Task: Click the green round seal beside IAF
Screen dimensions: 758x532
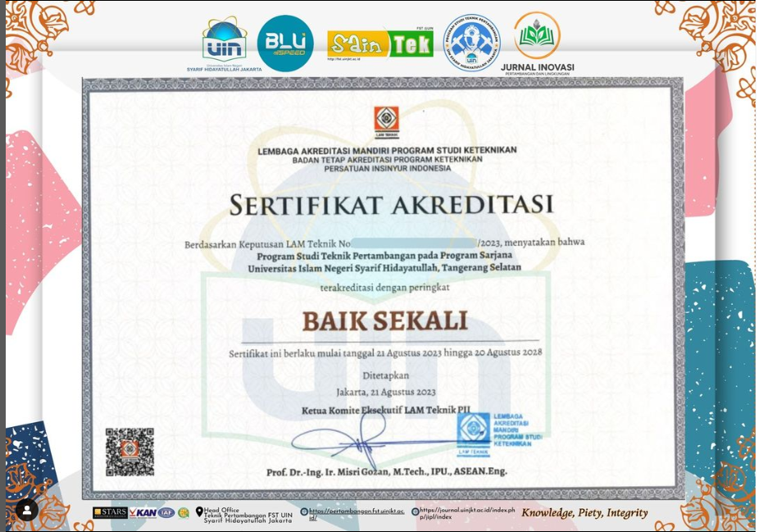Action: pyautogui.click(x=184, y=512)
